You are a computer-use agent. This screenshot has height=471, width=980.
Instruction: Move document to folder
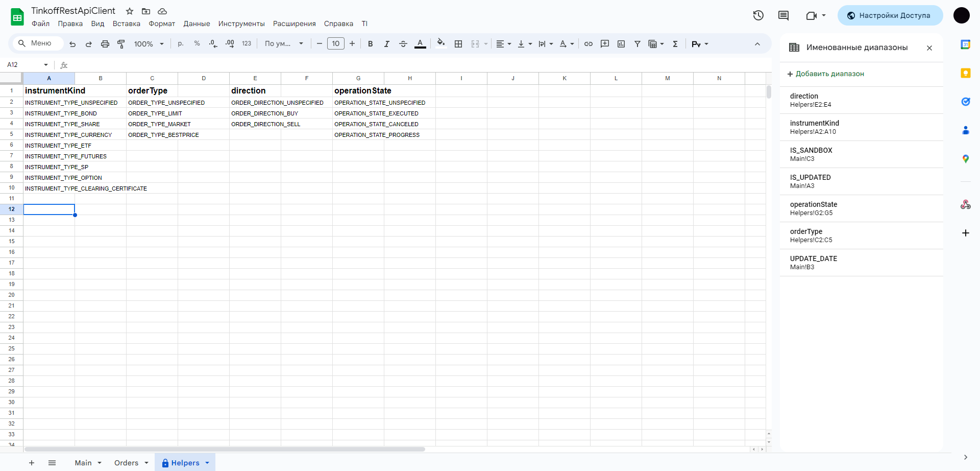146,11
